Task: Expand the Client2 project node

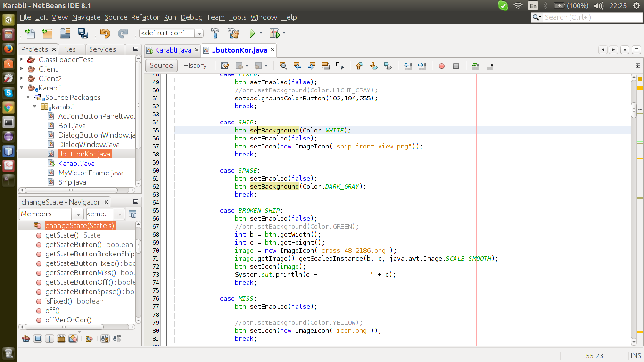Action: click(22, 78)
